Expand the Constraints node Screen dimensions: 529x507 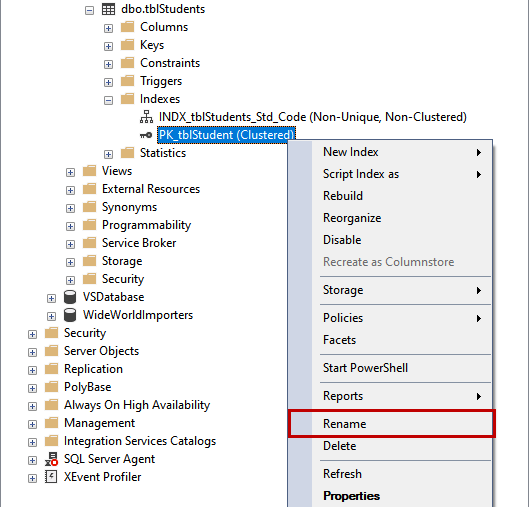[x=108, y=64]
